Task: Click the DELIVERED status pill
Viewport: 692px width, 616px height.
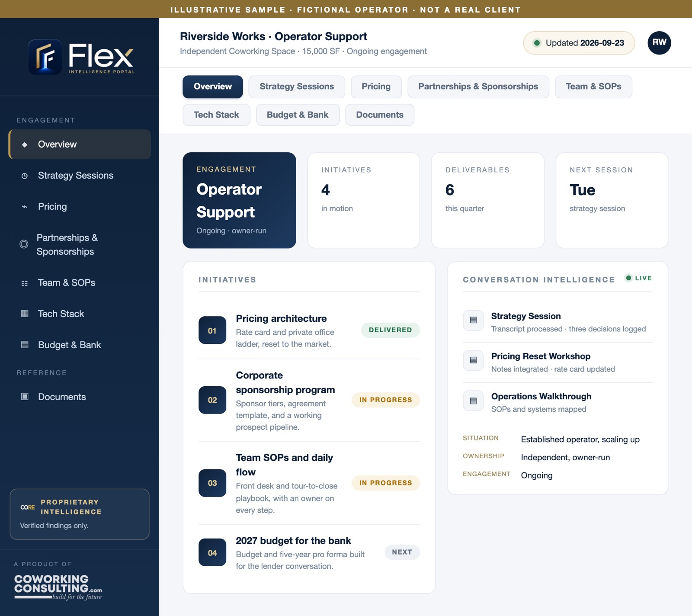Action: point(390,330)
